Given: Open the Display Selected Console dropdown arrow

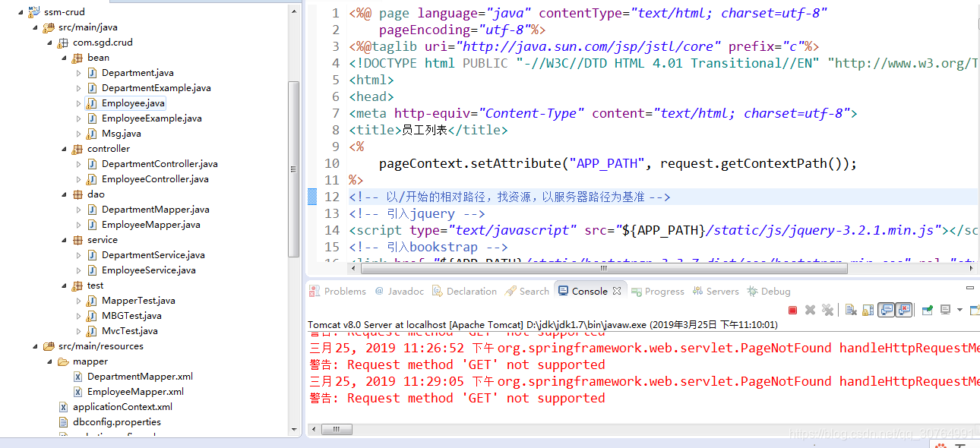Looking at the screenshot, I should 959,310.
